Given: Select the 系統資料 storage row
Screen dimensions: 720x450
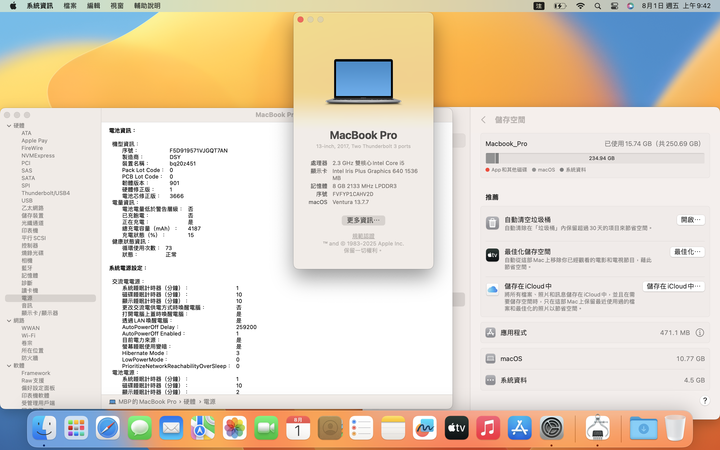Looking at the screenshot, I should click(x=595, y=380).
